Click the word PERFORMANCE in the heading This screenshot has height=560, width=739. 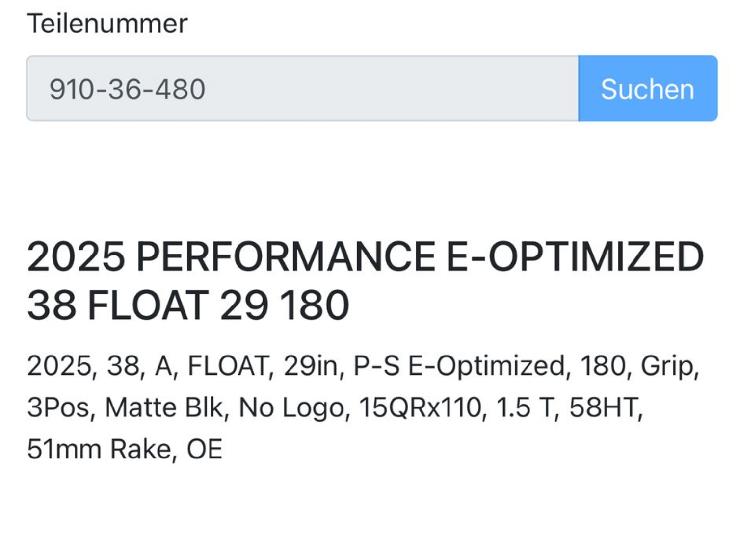286,256
